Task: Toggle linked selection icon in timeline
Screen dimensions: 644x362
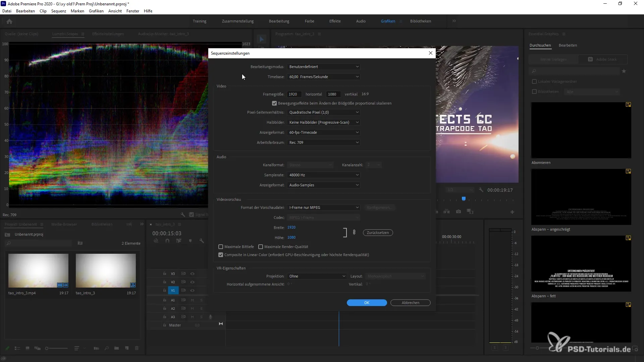Action: click(x=179, y=241)
